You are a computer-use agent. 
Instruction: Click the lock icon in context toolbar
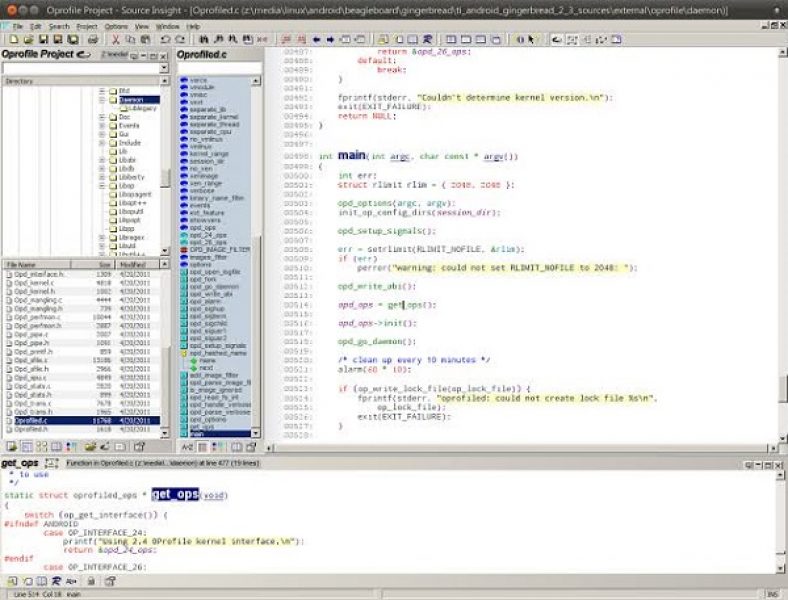pyautogui.click(x=90, y=580)
